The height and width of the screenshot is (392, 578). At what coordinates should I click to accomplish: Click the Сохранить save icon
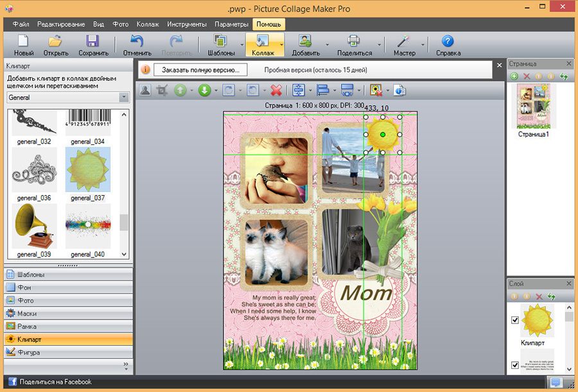click(x=93, y=46)
